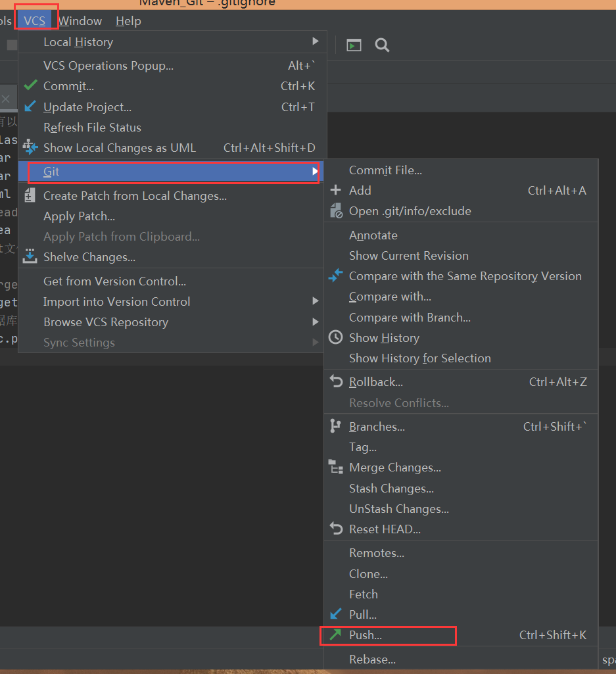The image size is (616, 674).
Task: Choose Create Patch from Local Changes...
Action: [171, 195]
